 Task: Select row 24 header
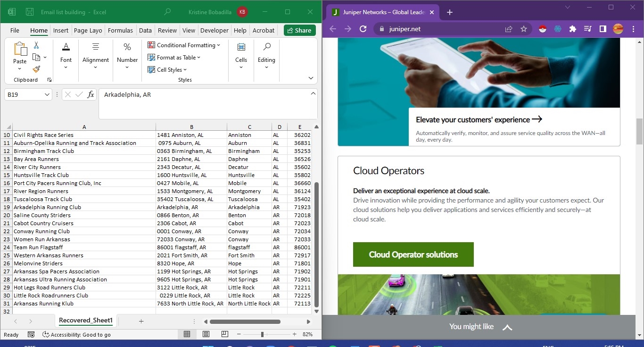[x=7, y=247]
